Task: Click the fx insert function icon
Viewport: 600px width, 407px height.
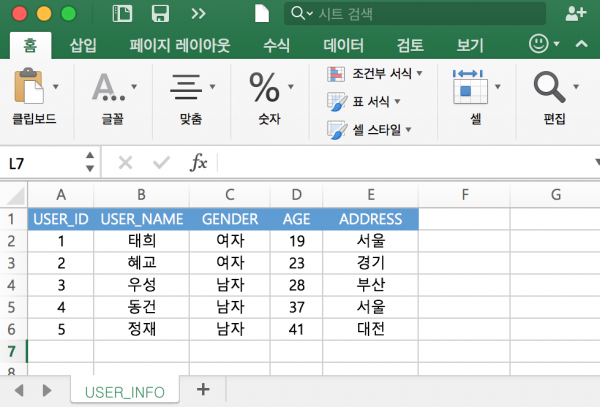Action: (198, 163)
